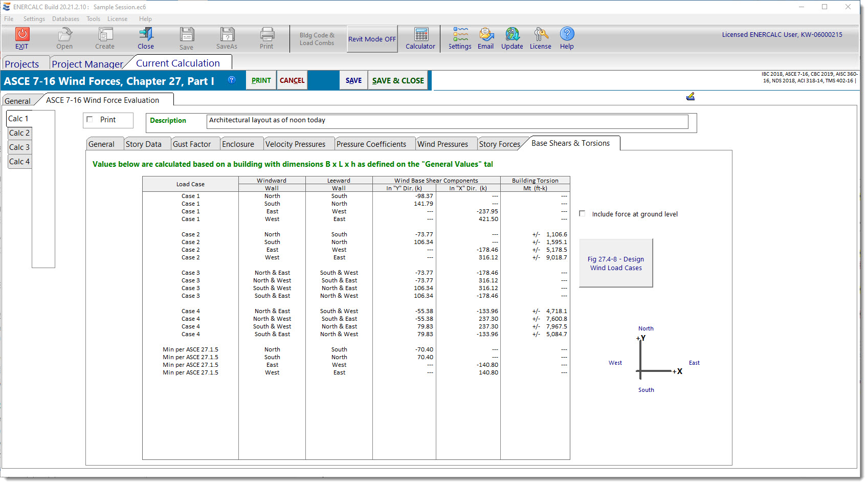
Task: Open the License keys icon
Action: tap(540, 34)
